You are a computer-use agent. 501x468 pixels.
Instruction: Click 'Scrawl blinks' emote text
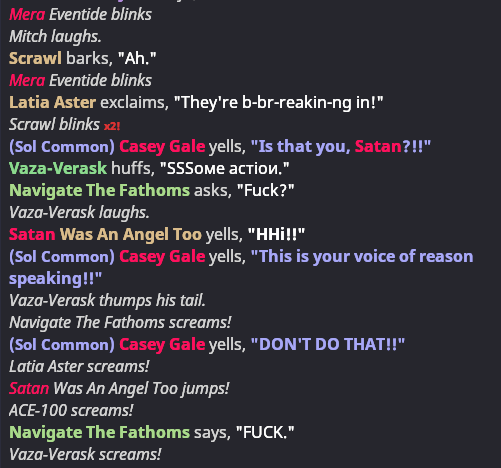pos(54,125)
